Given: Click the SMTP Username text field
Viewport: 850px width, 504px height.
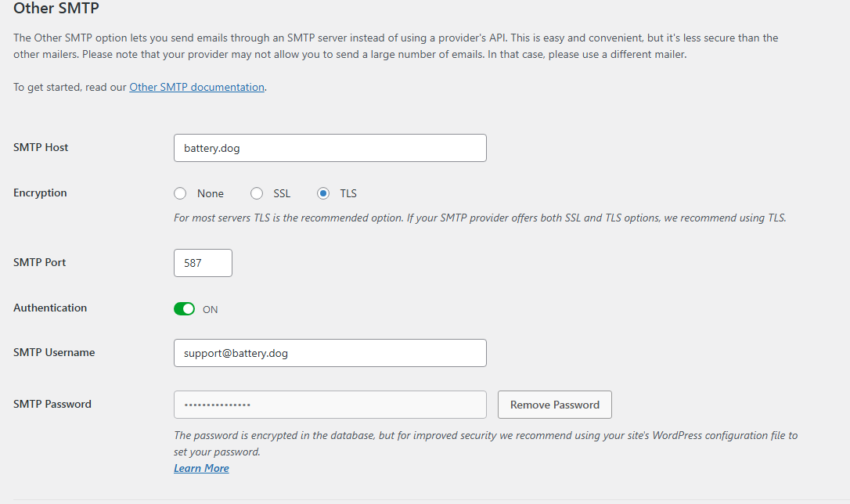Looking at the screenshot, I should [x=330, y=353].
